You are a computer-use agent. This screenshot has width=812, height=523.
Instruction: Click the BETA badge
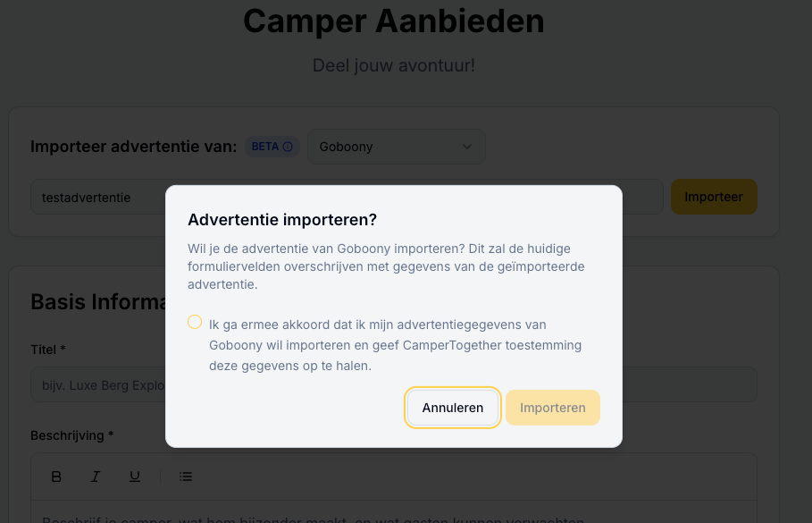(x=266, y=146)
